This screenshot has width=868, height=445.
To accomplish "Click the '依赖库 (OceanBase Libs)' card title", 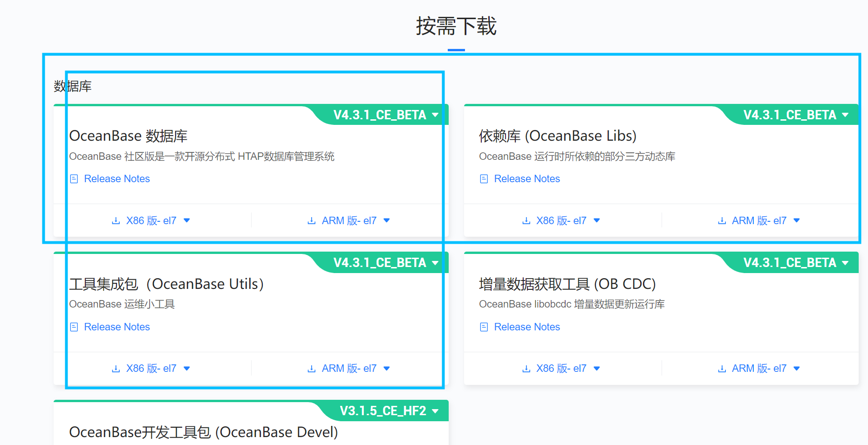I will coord(558,136).
